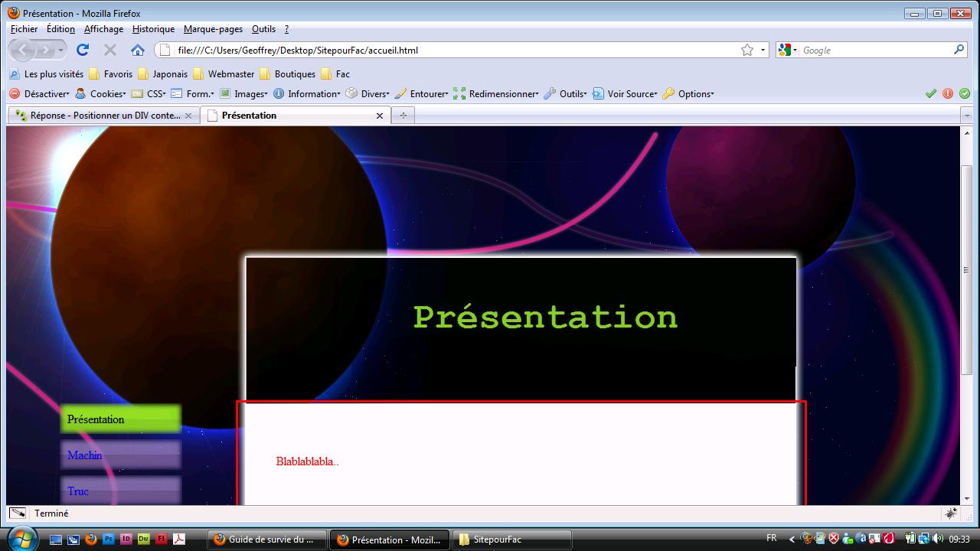Open the Voir Source menu
The height and width of the screenshot is (551, 980).
pos(625,94)
